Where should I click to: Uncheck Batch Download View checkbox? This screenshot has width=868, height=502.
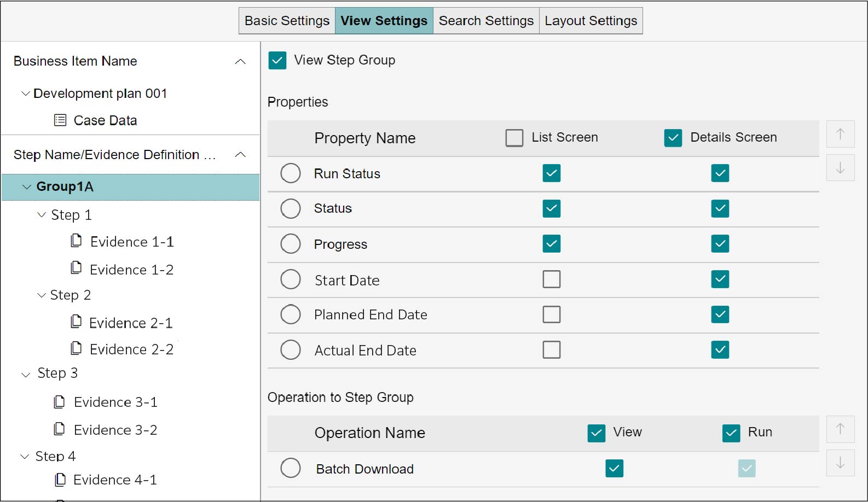615,468
